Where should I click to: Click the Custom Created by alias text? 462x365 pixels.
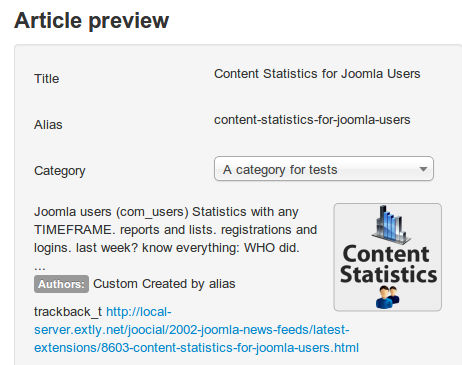click(x=164, y=284)
